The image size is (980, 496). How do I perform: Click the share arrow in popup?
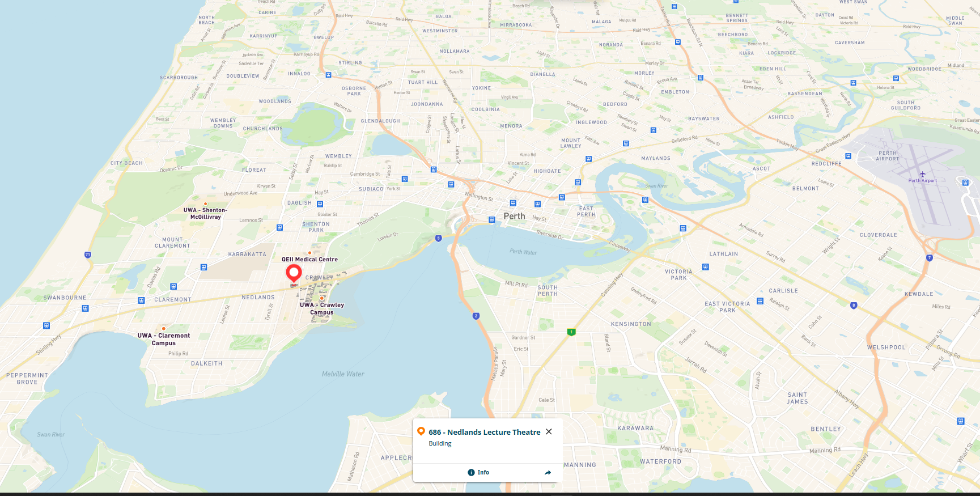click(x=548, y=472)
